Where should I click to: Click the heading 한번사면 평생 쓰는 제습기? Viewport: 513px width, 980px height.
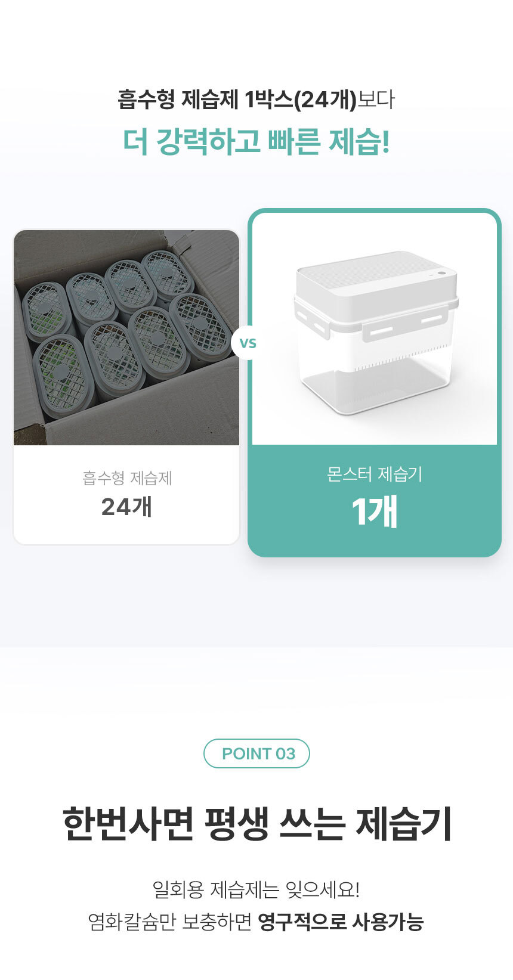pyautogui.click(x=256, y=824)
